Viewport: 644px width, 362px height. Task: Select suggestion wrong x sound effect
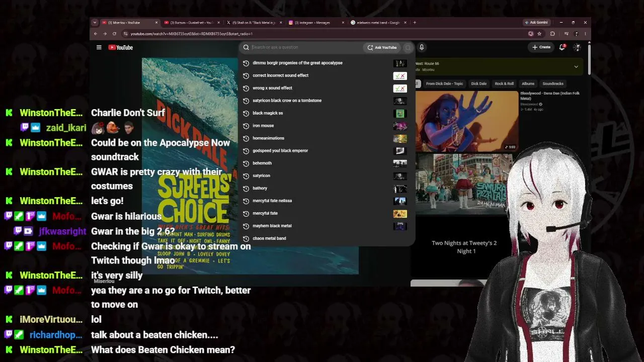click(x=272, y=88)
